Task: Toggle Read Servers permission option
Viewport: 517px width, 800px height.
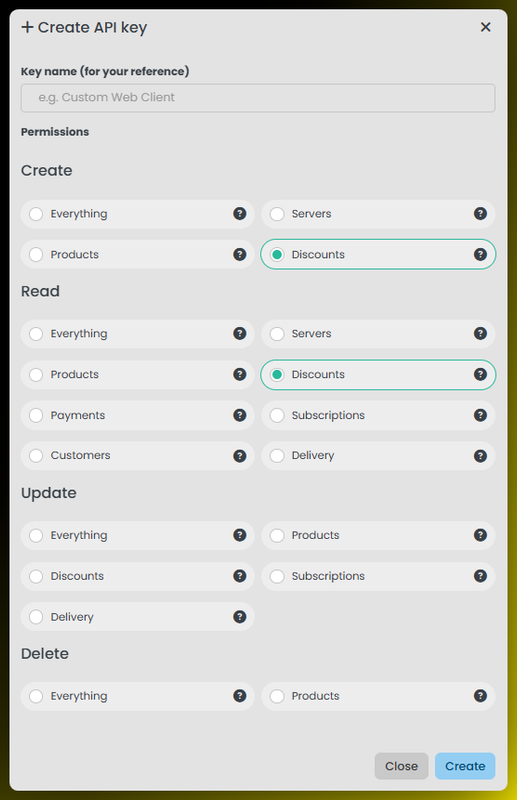Action: pos(277,334)
